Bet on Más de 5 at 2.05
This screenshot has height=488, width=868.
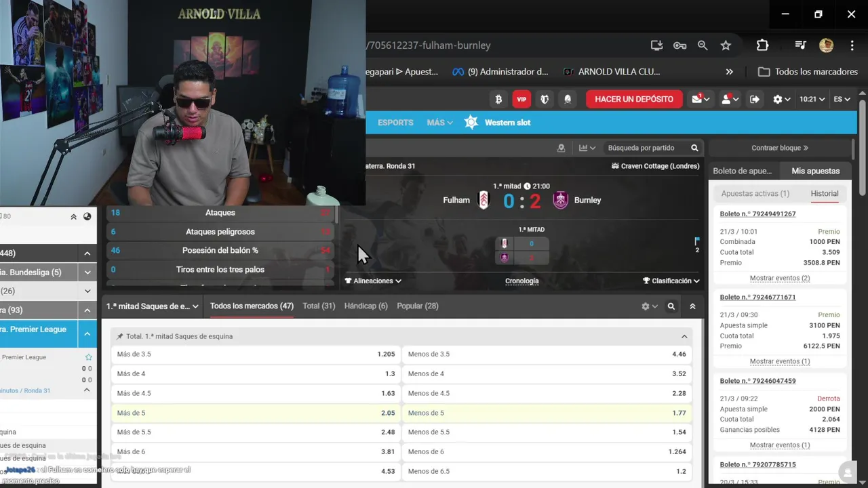pyautogui.click(x=256, y=413)
